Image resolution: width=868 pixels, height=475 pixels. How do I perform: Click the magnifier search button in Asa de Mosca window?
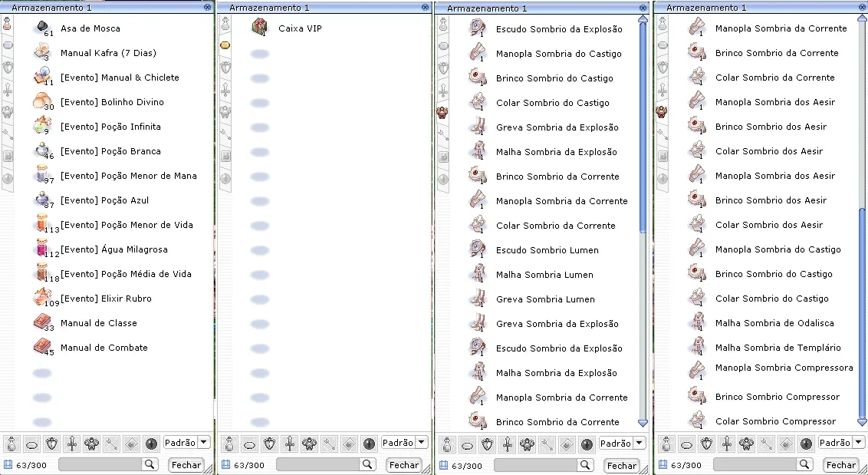pos(150,464)
